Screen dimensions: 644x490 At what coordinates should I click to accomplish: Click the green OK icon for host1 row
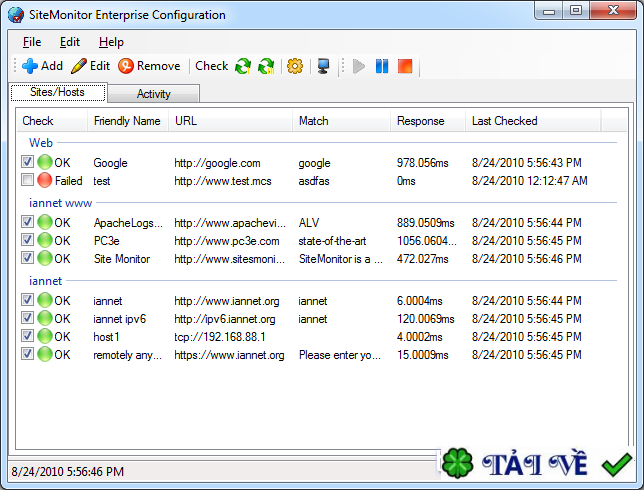(45, 336)
